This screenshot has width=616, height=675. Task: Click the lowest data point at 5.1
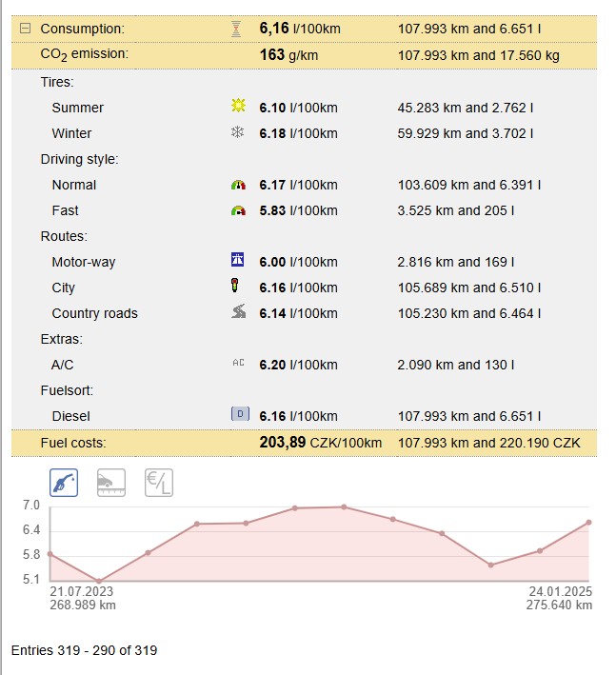coord(99,581)
